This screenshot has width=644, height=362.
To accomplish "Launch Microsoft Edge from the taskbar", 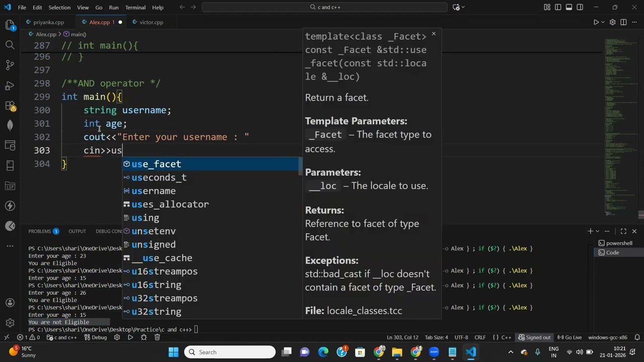I will click(323, 352).
